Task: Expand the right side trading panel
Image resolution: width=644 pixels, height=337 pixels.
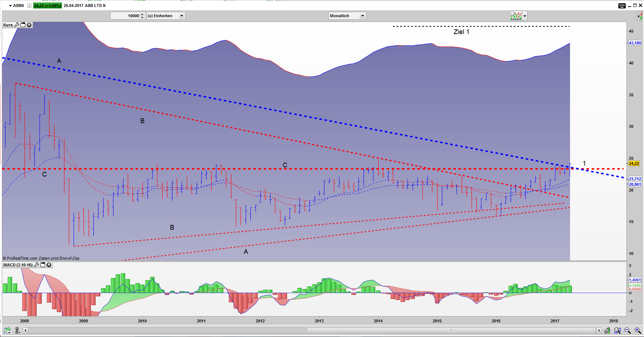Action: pyautogui.click(x=640, y=16)
